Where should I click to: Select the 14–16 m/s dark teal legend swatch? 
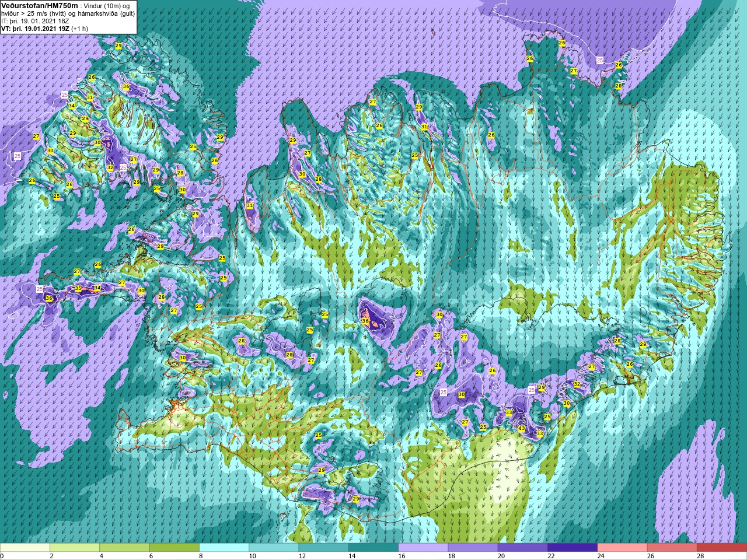[x=373, y=548]
